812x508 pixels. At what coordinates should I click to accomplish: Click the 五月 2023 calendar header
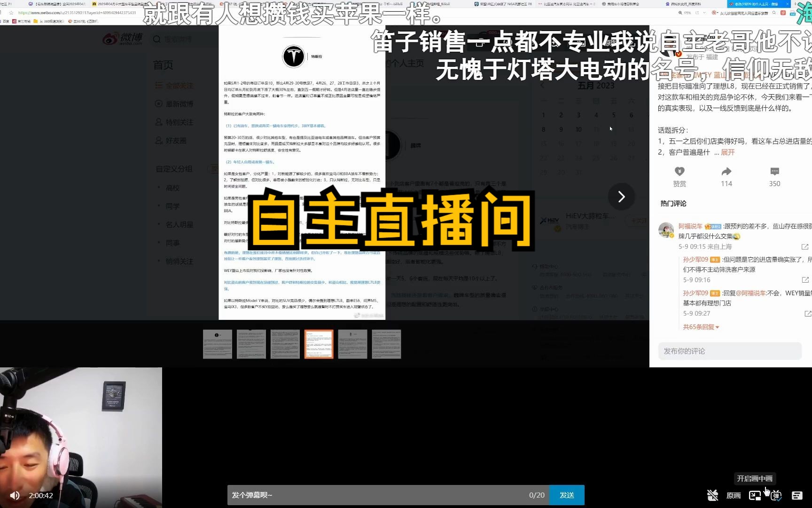click(x=596, y=86)
